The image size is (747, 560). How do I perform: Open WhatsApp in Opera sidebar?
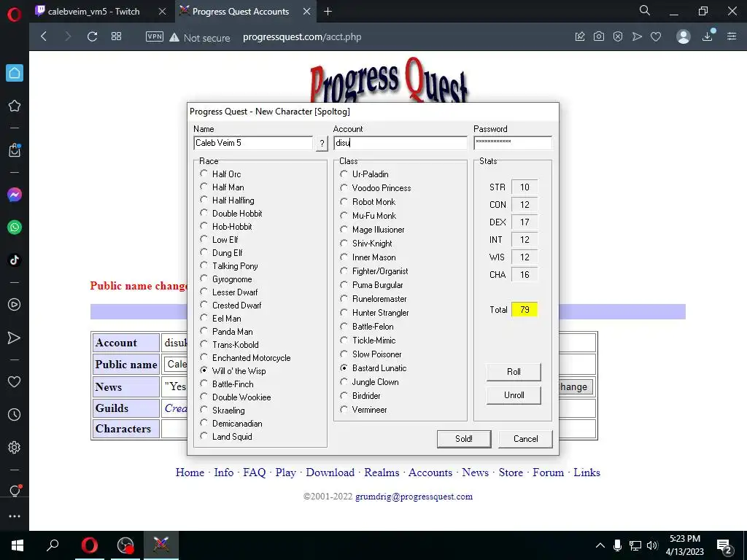pos(15,227)
